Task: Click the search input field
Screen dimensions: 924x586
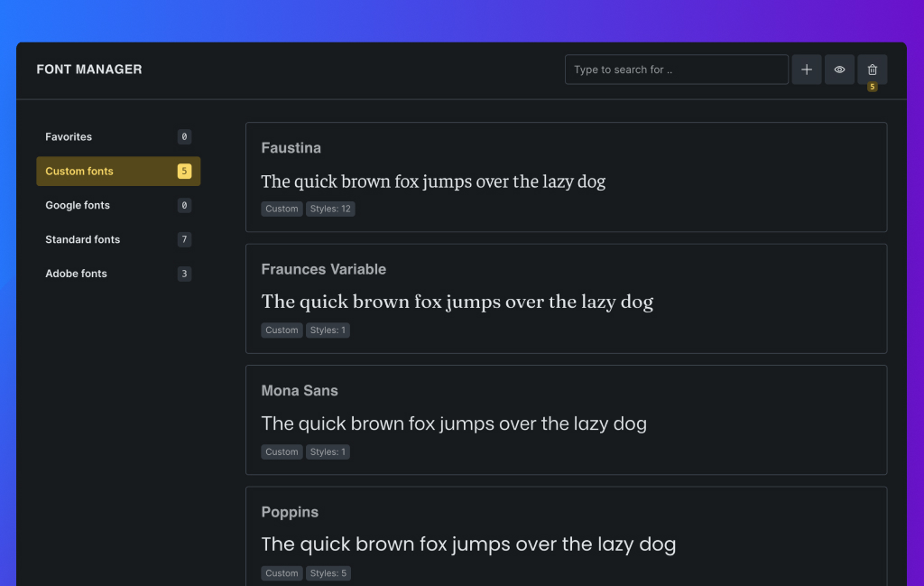Action: pyautogui.click(x=677, y=70)
